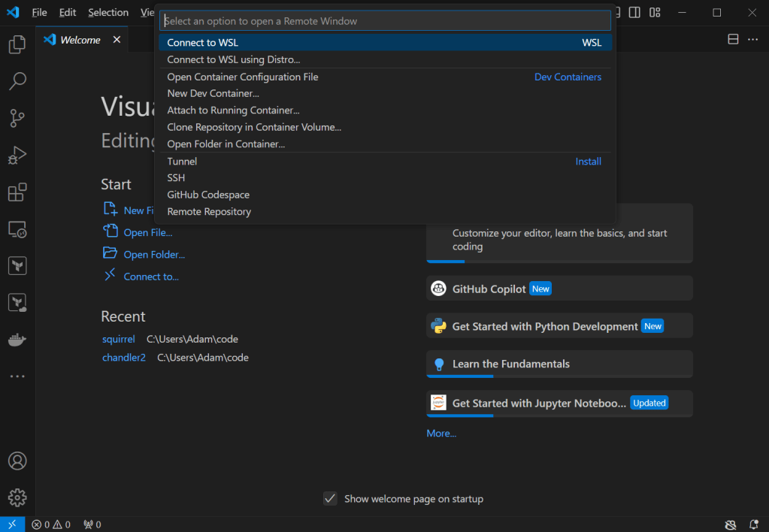This screenshot has width=769, height=532.
Task: Open the Search view icon
Action: tap(17, 81)
